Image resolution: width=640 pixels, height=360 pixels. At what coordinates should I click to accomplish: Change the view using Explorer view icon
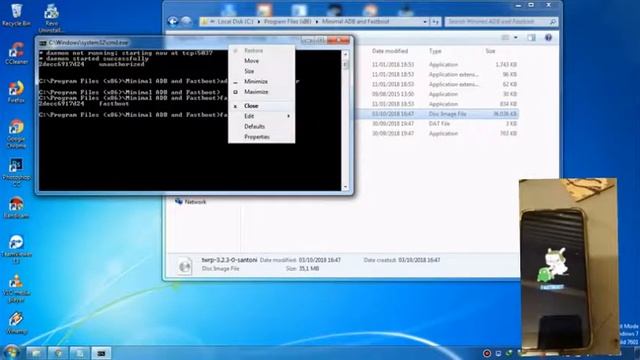pos(505,38)
